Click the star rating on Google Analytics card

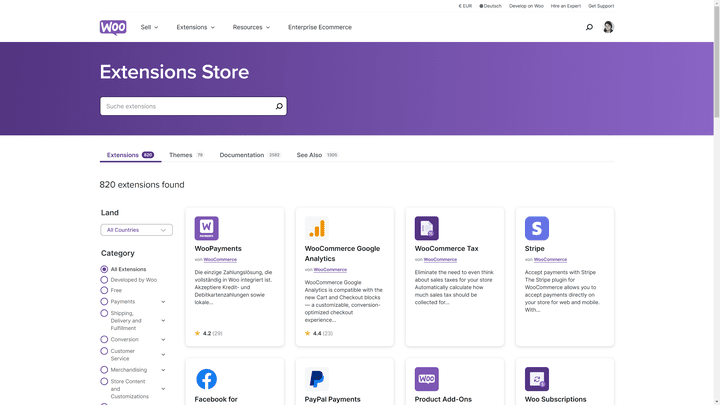(319, 333)
